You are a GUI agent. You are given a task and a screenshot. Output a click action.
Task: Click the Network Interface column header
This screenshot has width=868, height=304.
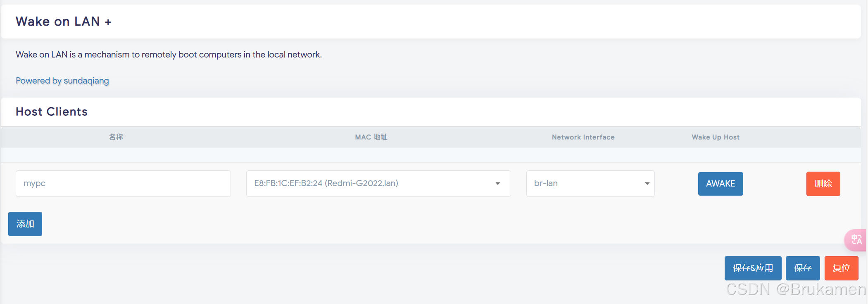pyautogui.click(x=583, y=137)
